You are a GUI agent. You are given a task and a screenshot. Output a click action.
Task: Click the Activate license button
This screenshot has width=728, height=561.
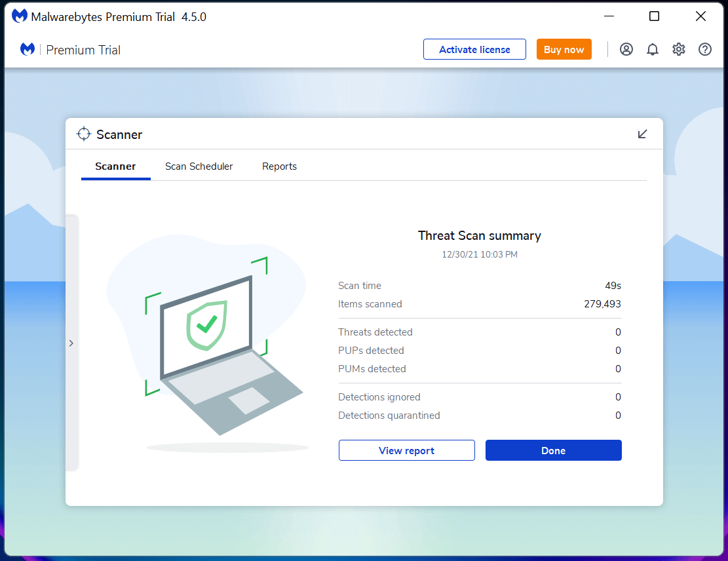474,49
